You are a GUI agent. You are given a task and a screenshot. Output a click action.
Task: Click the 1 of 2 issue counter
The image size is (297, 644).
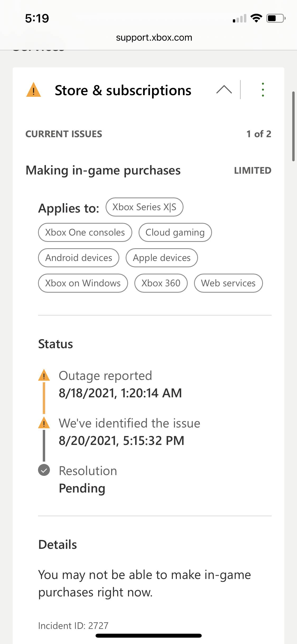259,134
